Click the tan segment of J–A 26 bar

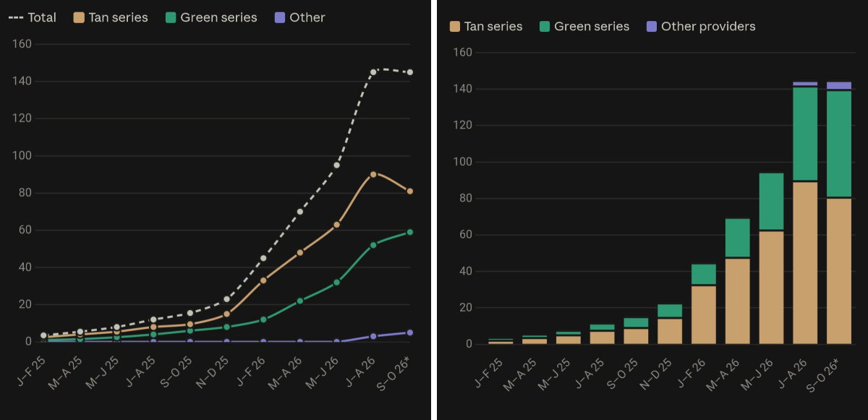(805, 263)
